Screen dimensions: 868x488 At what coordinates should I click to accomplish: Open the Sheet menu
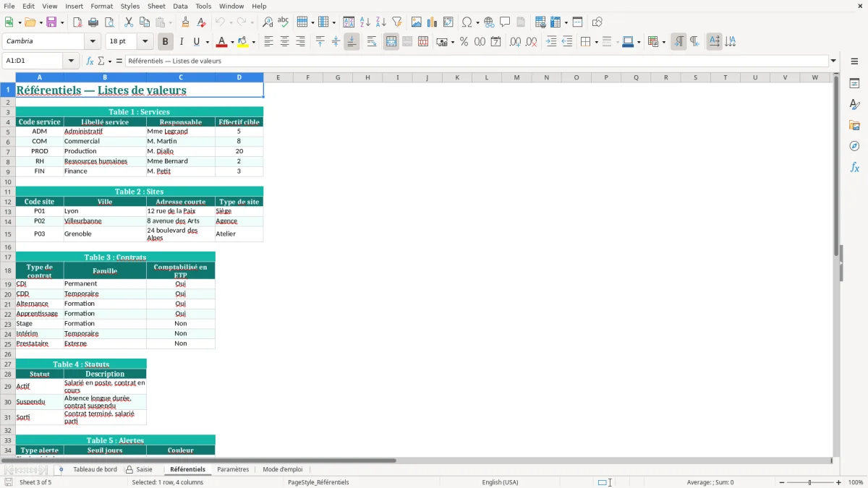click(x=156, y=6)
